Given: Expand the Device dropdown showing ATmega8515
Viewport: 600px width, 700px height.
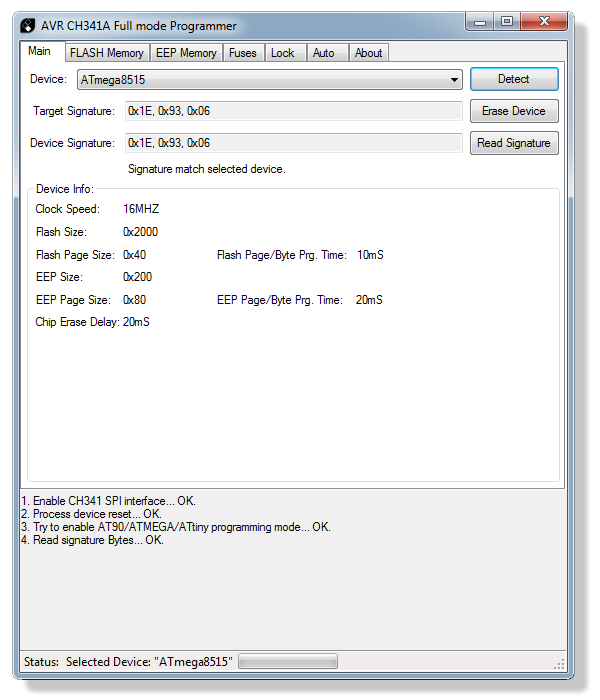Looking at the screenshot, I should [270, 79].
